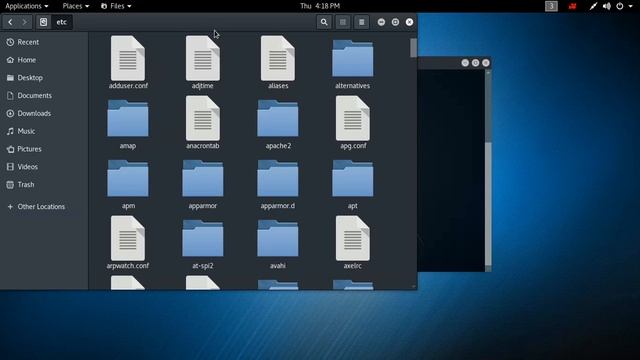Click inside the background terminal window

click(451, 169)
